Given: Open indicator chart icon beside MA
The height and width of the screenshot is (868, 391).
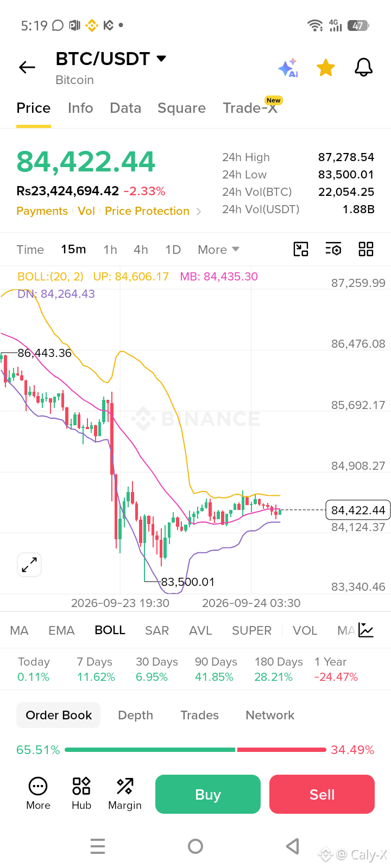Looking at the screenshot, I should 366,630.
